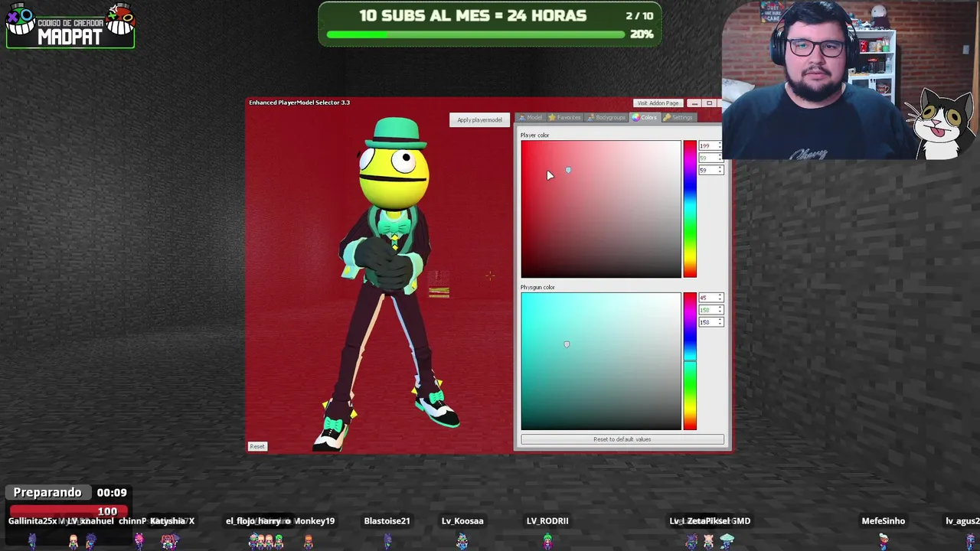Click the Apply playermodel button
Screen dimensions: 980x551
click(x=479, y=119)
